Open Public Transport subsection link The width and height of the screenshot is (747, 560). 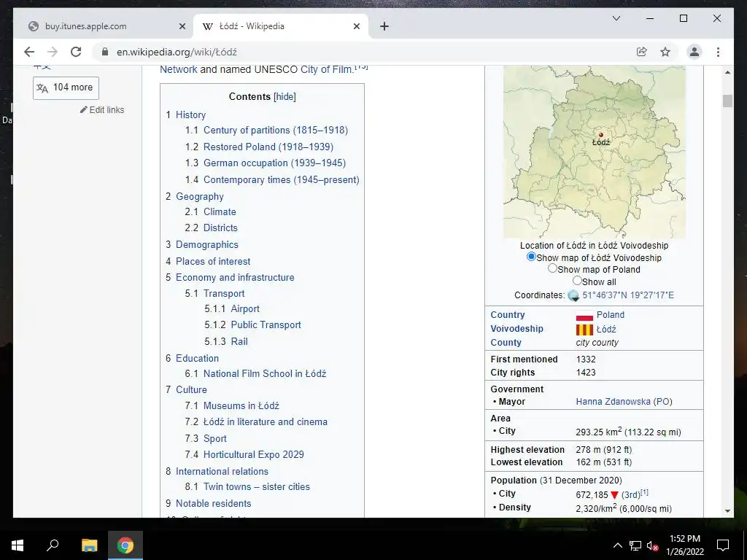(266, 325)
